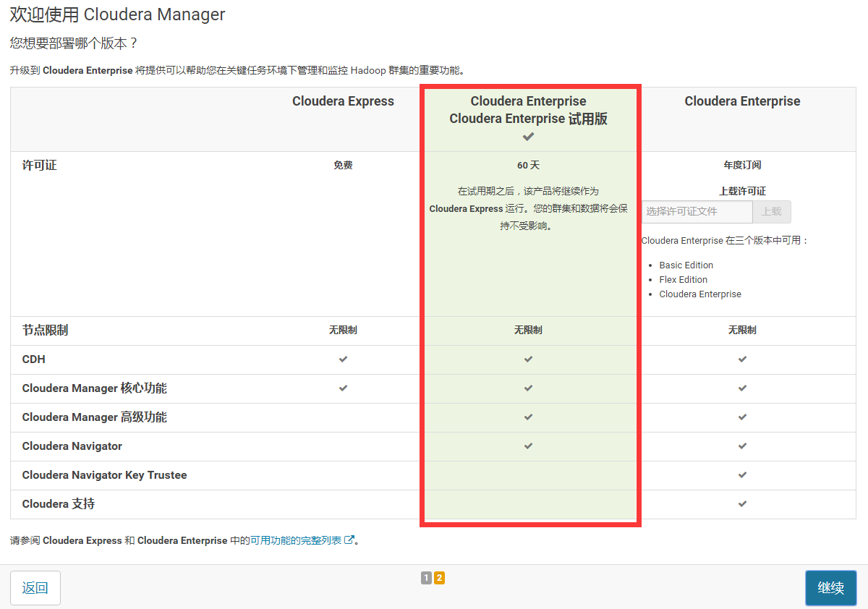
Task: Click the 上载 upload button
Action: point(772,212)
